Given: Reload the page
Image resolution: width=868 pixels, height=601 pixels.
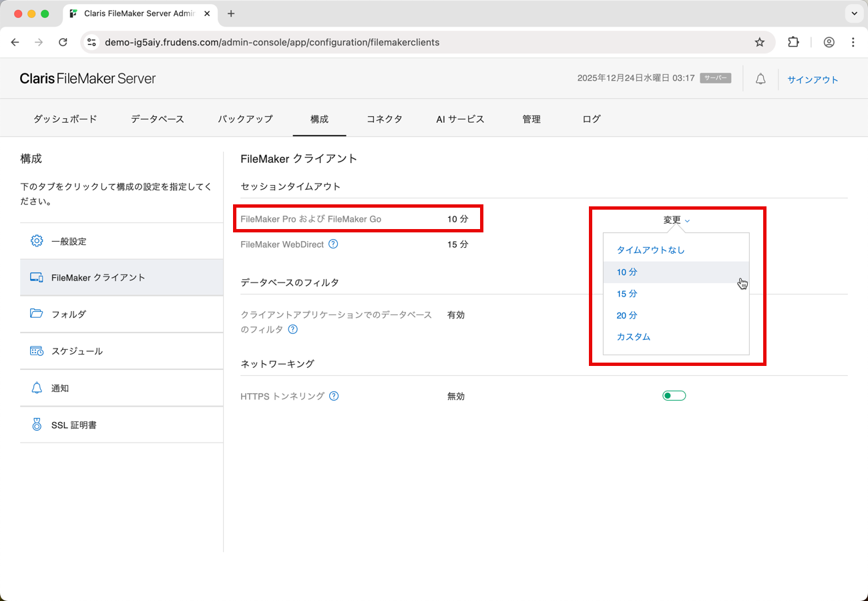Looking at the screenshot, I should click(x=63, y=42).
